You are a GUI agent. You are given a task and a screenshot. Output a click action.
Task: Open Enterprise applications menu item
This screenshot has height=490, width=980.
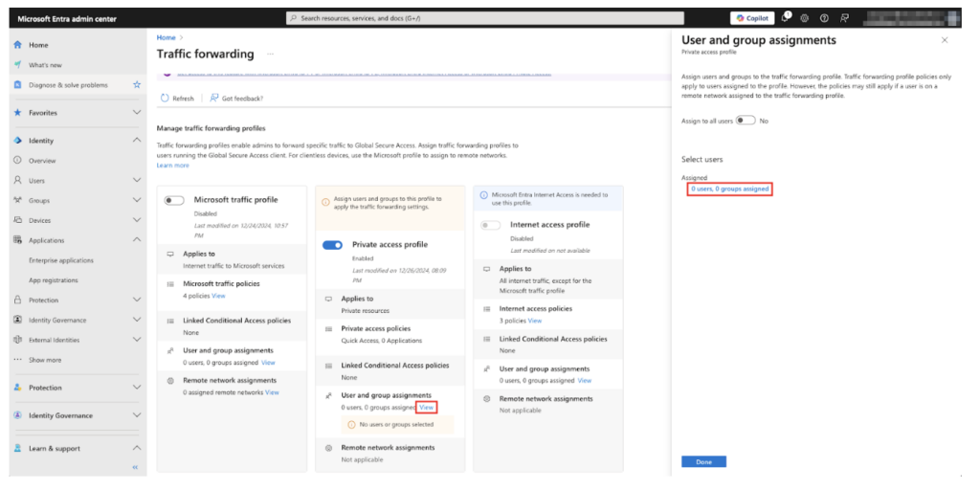pyautogui.click(x=60, y=260)
